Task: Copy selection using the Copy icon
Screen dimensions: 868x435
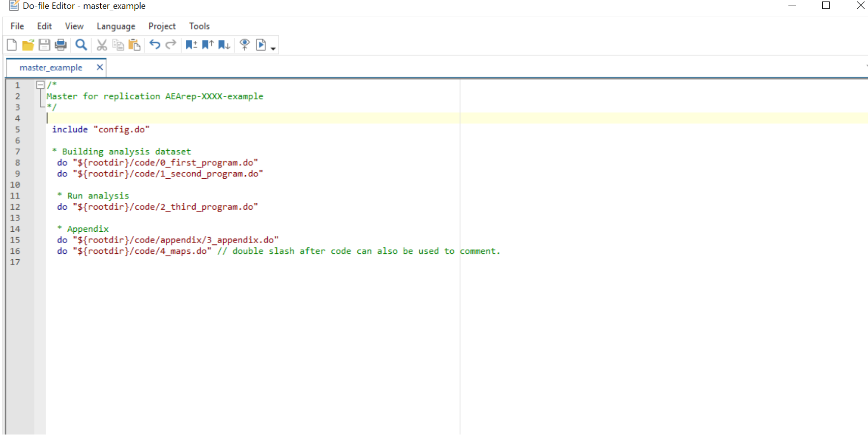Action: click(118, 45)
